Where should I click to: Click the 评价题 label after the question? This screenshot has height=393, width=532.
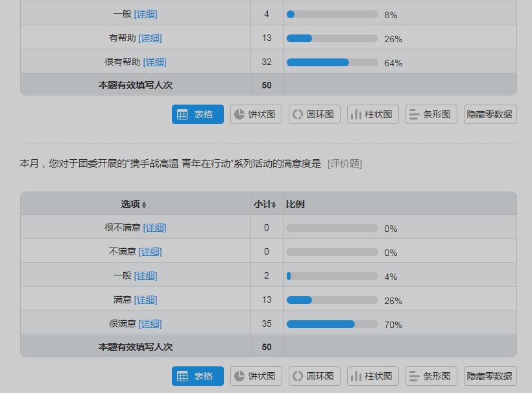[x=345, y=164]
